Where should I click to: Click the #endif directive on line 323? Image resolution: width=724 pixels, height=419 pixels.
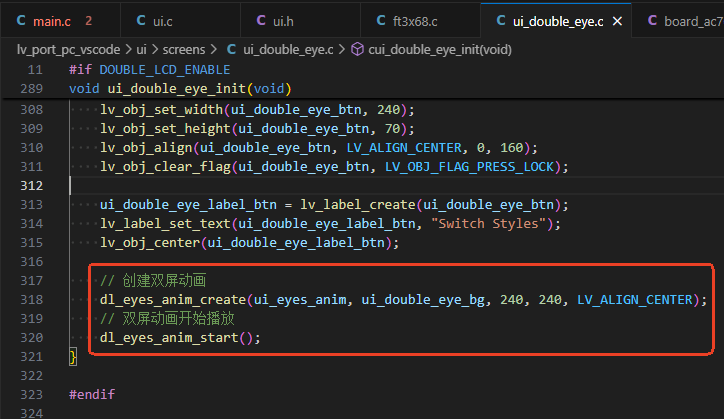tap(92, 394)
